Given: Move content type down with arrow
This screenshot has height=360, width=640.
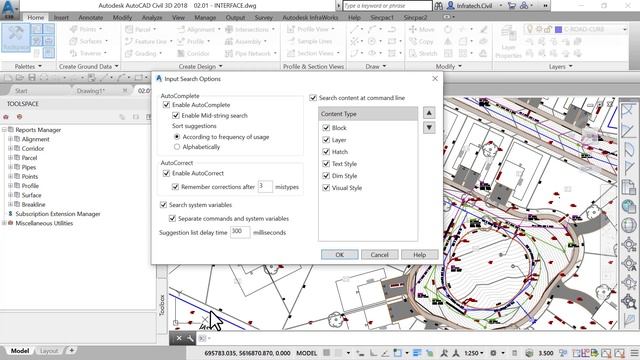Looking at the screenshot, I should tap(429, 128).
